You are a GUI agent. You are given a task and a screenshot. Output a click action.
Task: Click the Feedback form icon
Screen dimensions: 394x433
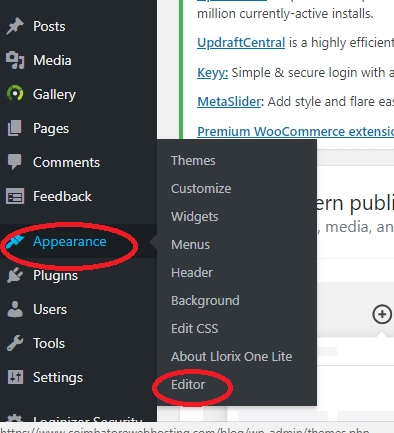(x=15, y=196)
